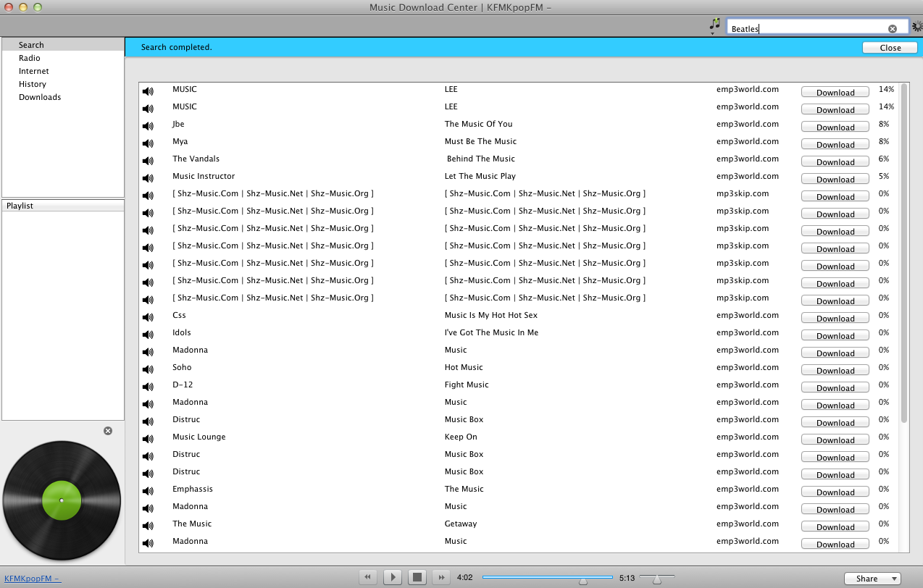Close the vinyl record artwork panel

(x=108, y=431)
